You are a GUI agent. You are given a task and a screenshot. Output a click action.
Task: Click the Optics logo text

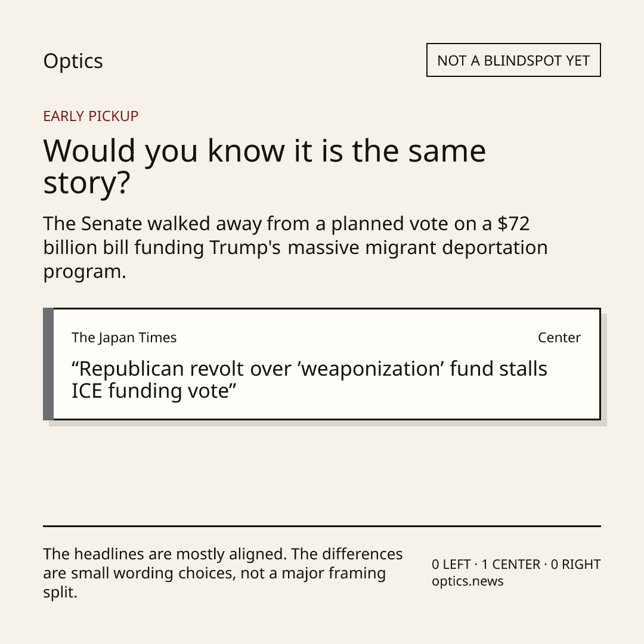pyautogui.click(x=73, y=61)
